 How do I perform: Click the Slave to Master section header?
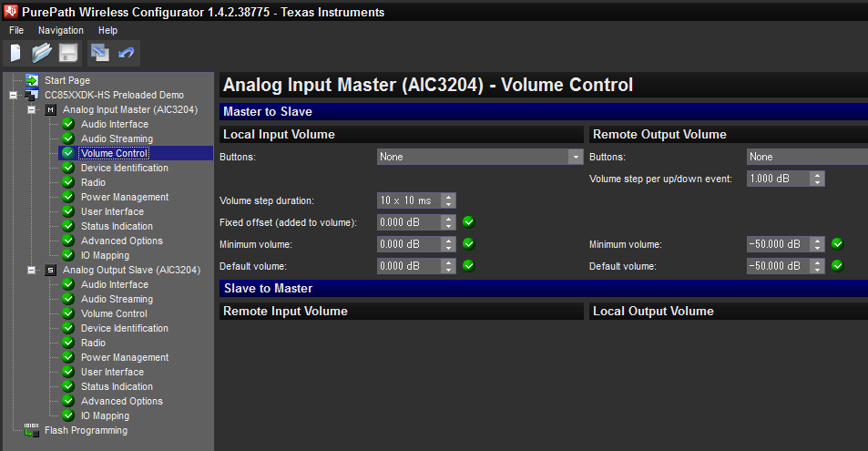(x=544, y=288)
